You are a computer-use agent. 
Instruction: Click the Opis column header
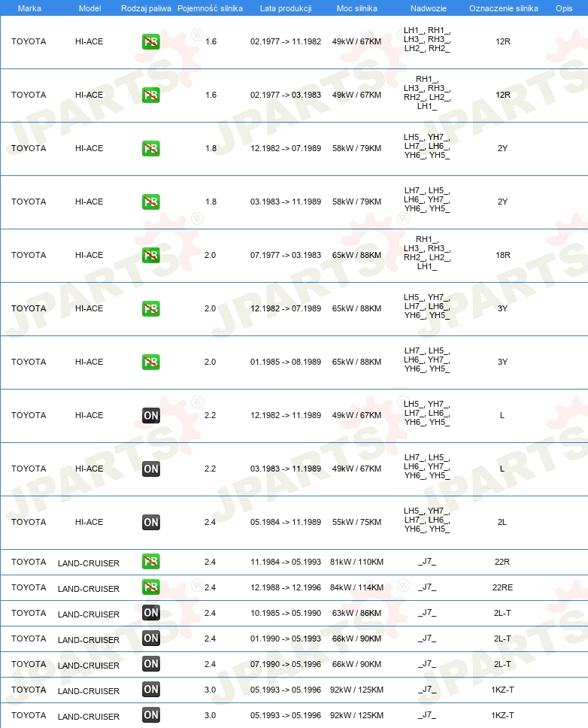click(x=564, y=8)
